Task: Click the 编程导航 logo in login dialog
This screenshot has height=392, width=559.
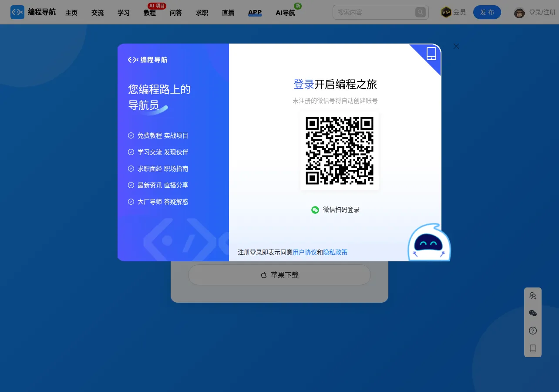Action: [148, 60]
